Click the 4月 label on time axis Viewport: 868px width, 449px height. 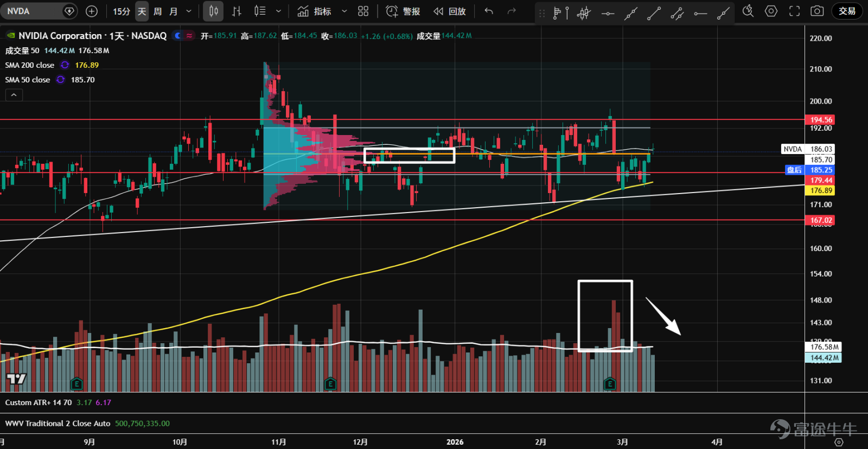(717, 442)
